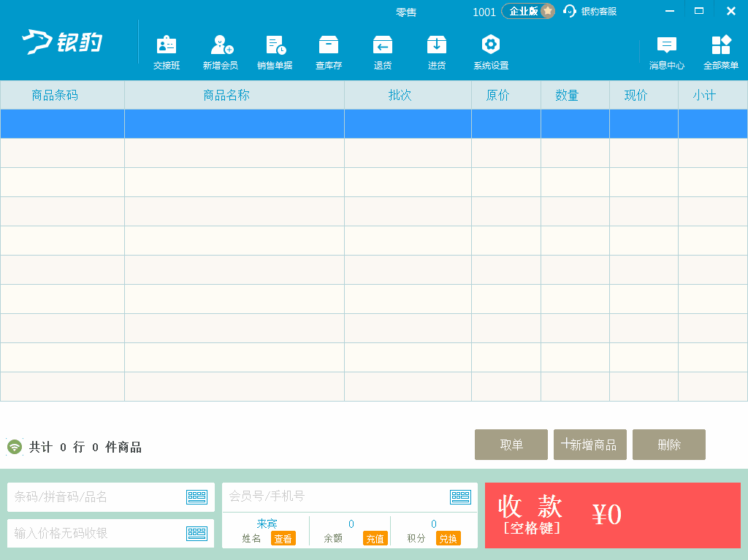Open the 交接班 shift handover icon

coord(166,53)
